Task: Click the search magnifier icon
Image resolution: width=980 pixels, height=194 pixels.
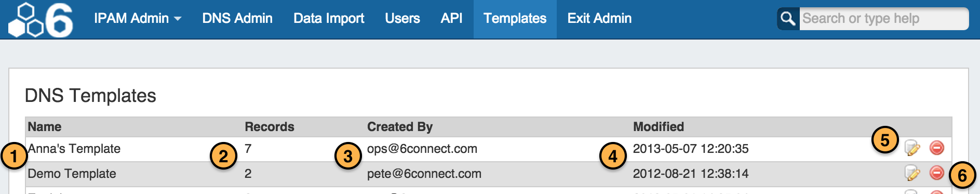Action: (788, 19)
